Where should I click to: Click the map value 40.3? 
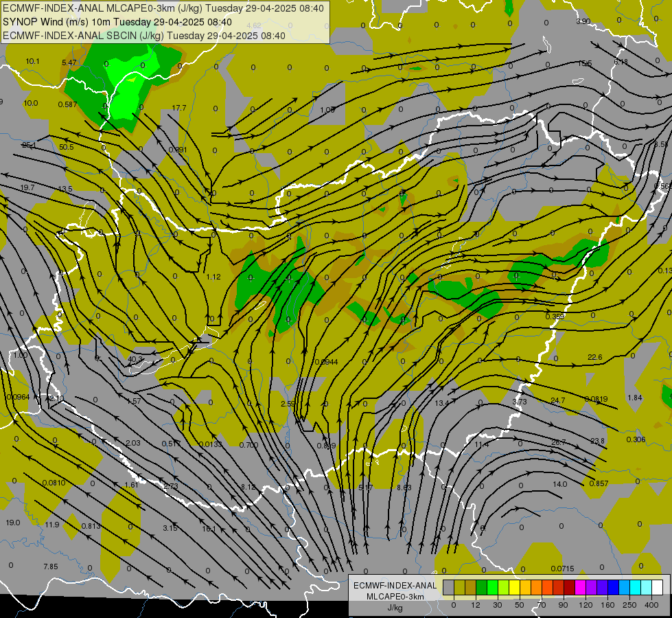point(135,359)
